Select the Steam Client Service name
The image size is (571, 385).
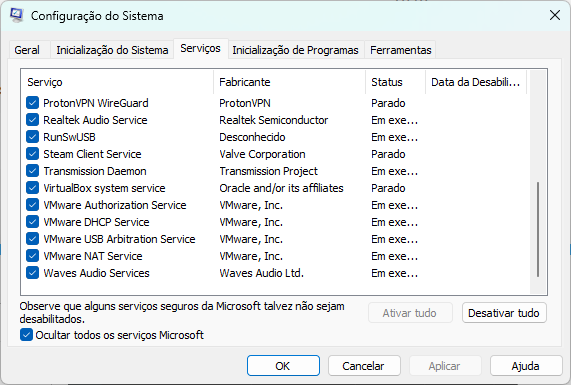92,154
